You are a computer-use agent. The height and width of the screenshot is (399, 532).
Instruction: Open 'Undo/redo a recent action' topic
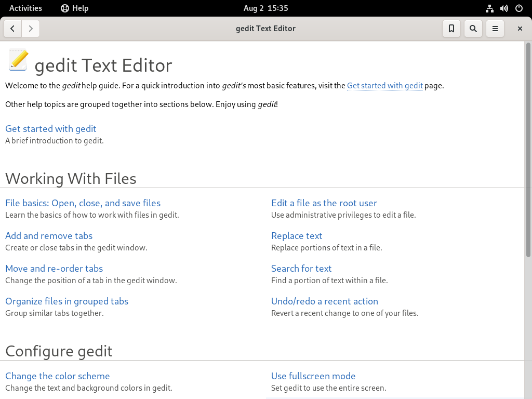coord(325,301)
